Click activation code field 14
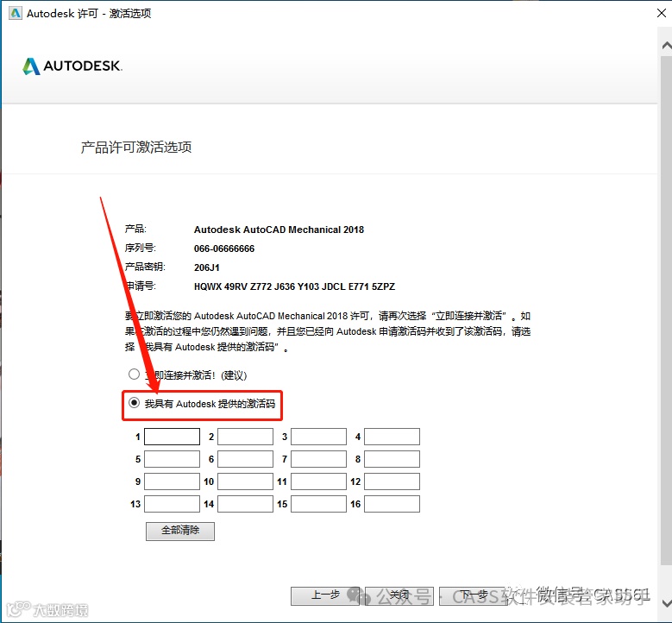The image size is (672, 623). (x=245, y=504)
